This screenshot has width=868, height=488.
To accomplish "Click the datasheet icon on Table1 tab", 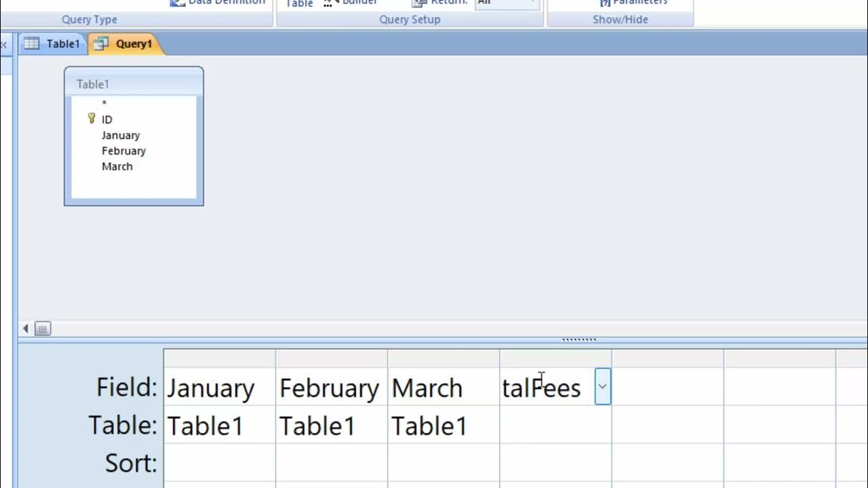I will click(31, 44).
